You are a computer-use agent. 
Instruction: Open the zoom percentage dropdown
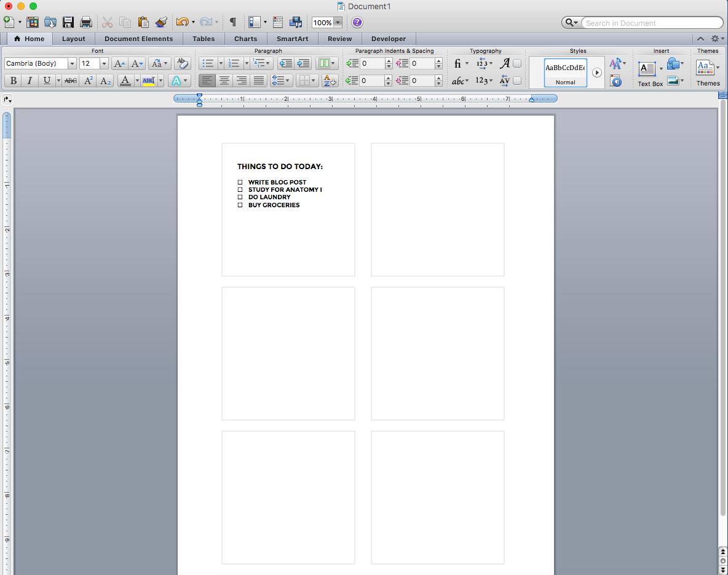point(338,22)
